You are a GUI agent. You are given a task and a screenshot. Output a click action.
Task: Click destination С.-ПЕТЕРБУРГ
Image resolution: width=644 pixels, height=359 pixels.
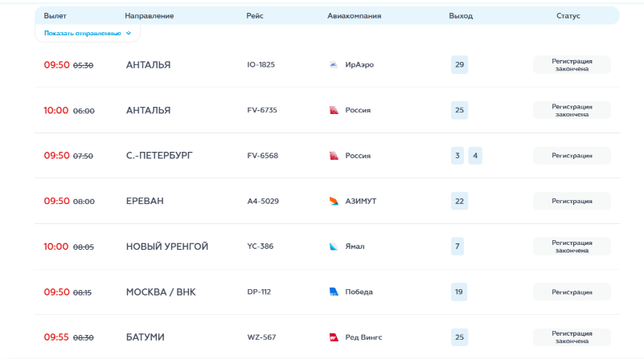tap(159, 156)
